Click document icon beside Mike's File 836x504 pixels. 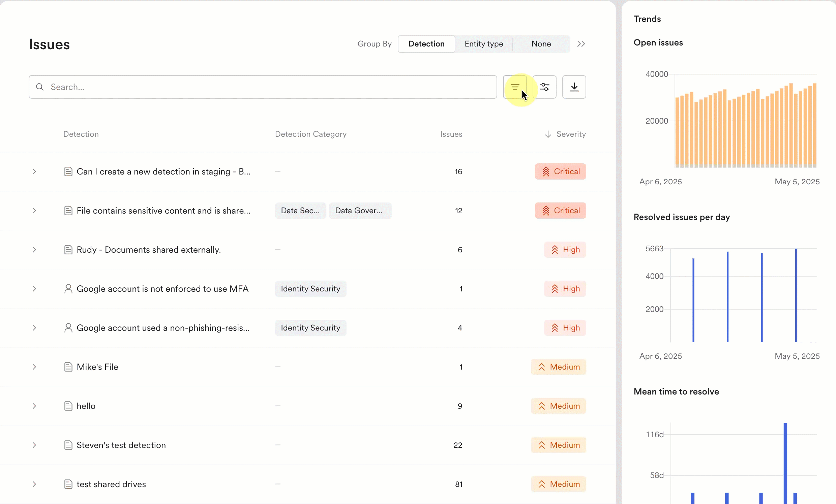click(68, 367)
